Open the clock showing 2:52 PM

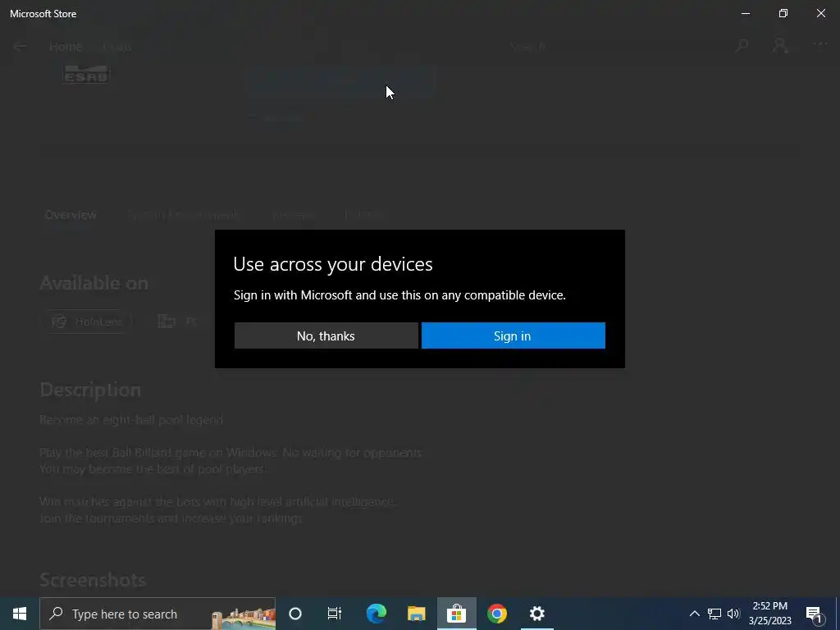point(769,614)
